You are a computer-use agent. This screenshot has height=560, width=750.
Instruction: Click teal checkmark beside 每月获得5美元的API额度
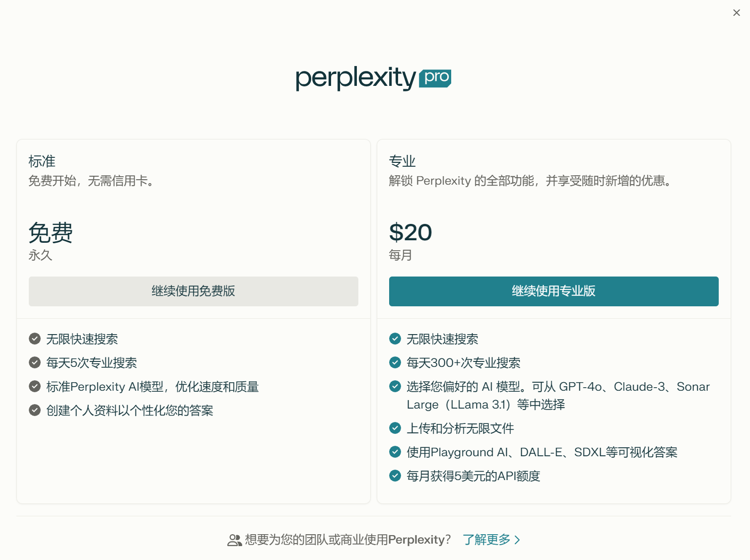coord(395,476)
